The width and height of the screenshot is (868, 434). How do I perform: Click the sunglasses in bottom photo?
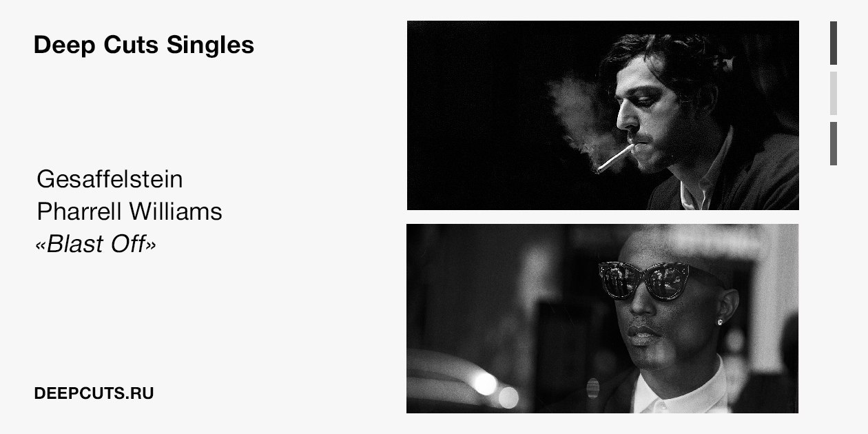tap(644, 280)
